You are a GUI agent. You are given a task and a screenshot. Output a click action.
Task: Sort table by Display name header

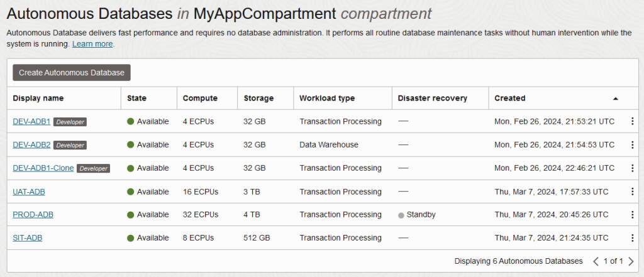(38, 99)
